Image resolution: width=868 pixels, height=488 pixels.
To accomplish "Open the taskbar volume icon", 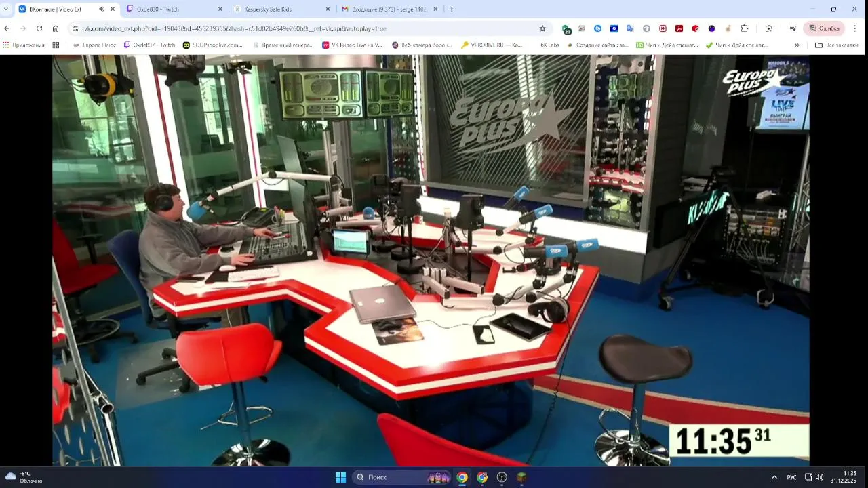I will coord(819,477).
